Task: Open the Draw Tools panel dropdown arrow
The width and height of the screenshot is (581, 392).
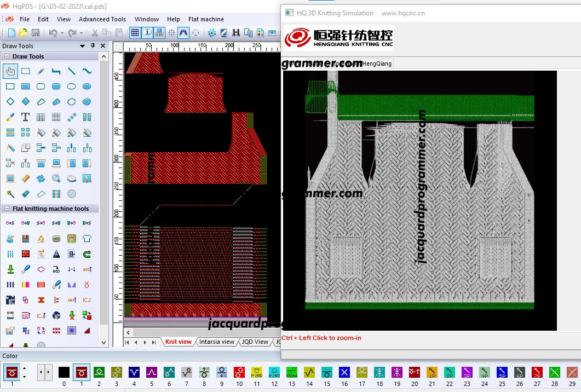Action: tap(82, 46)
